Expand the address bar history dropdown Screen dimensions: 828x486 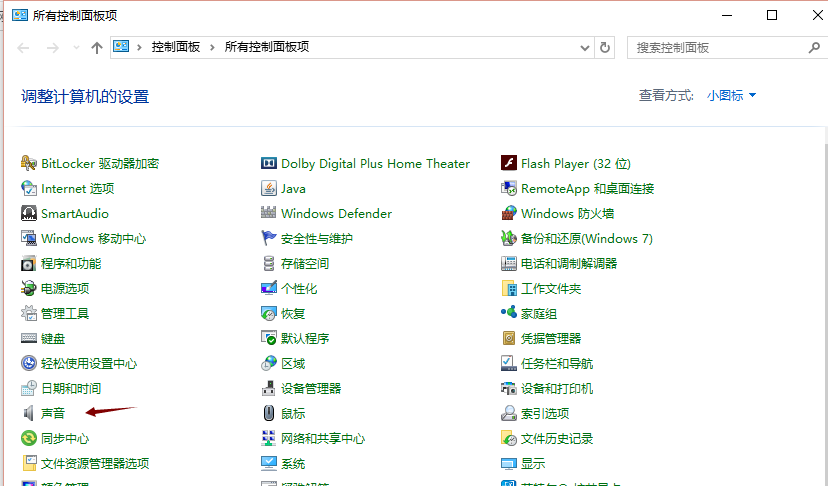[585, 48]
